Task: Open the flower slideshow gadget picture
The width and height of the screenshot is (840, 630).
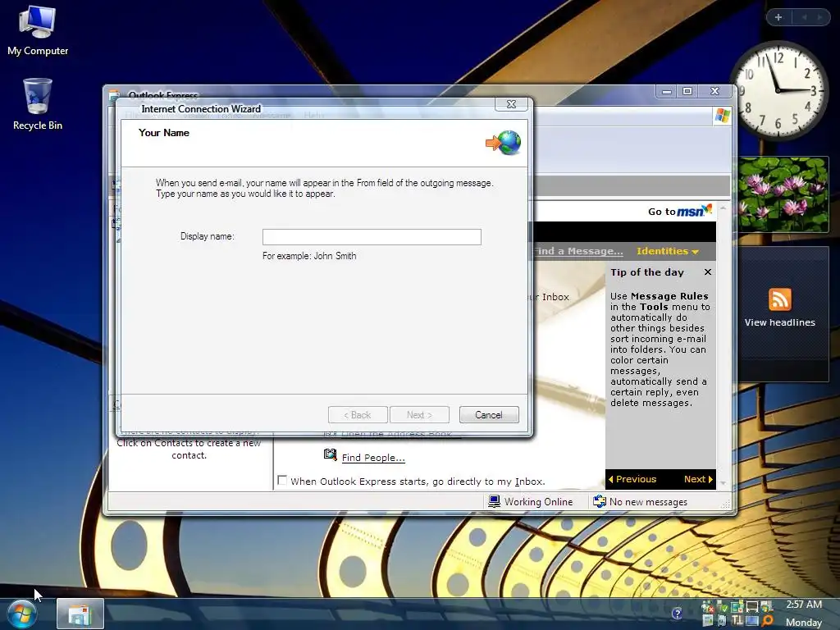Action: tap(783, 194)
